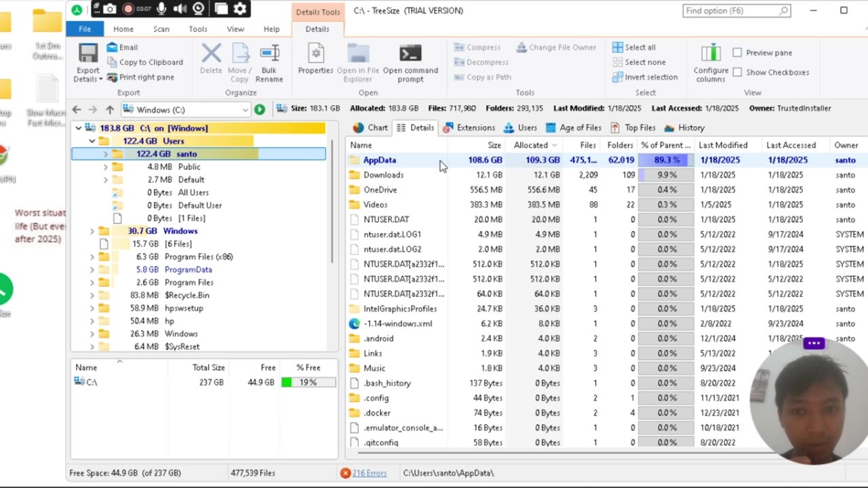Sort by the Last Modified column header
Image resolution: width=868 pixels, height=488 pixels.
728,145
